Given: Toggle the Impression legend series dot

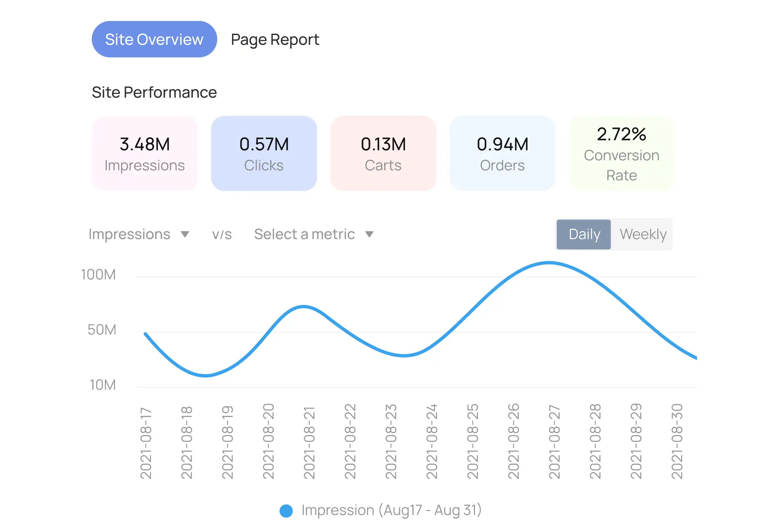Looking at the screenshot, I should (286, 511).
